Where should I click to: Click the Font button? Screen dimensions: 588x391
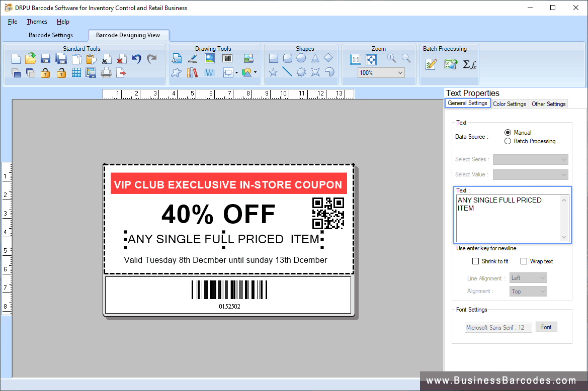coord(546,327)
